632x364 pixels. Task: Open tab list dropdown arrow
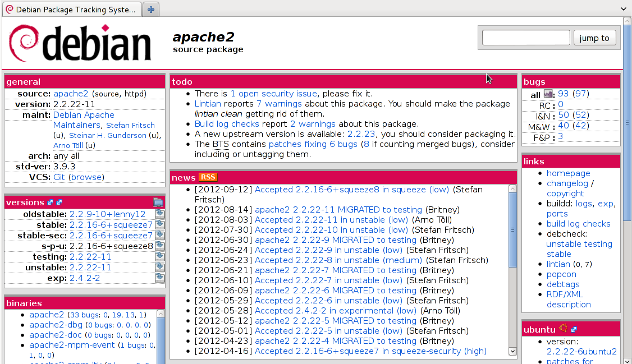coord(624,9)
